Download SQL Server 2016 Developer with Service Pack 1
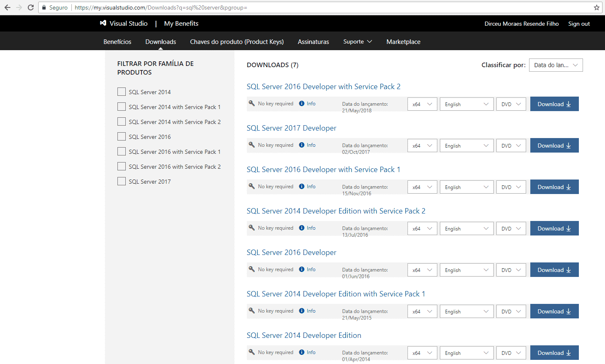The width and height of the screenshot is (605, 364). [x=554, y=187]
